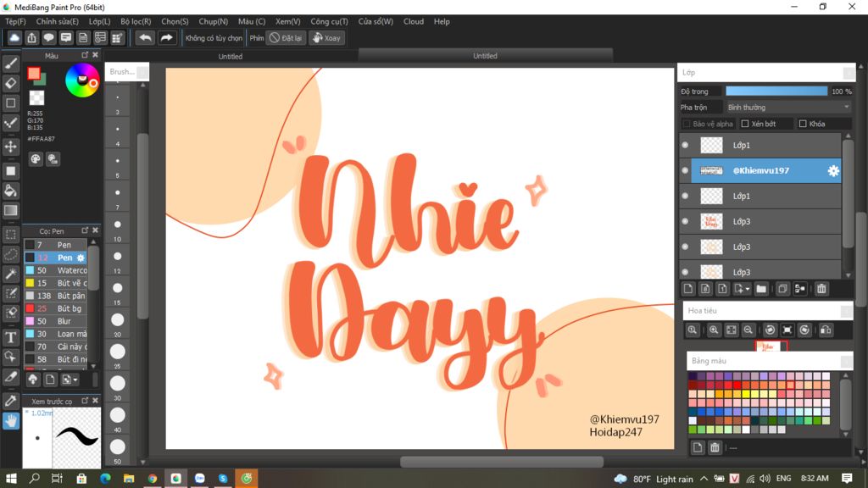Toggle visibility of the second Lớp1 layer

coord(685,196)
